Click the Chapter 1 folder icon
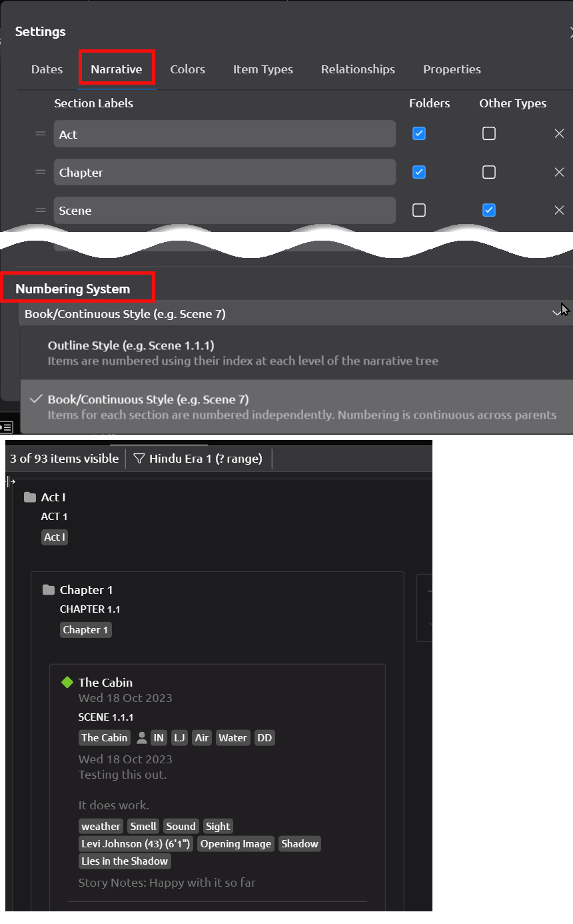Screen dimensions: 573x924 point(49,590)
